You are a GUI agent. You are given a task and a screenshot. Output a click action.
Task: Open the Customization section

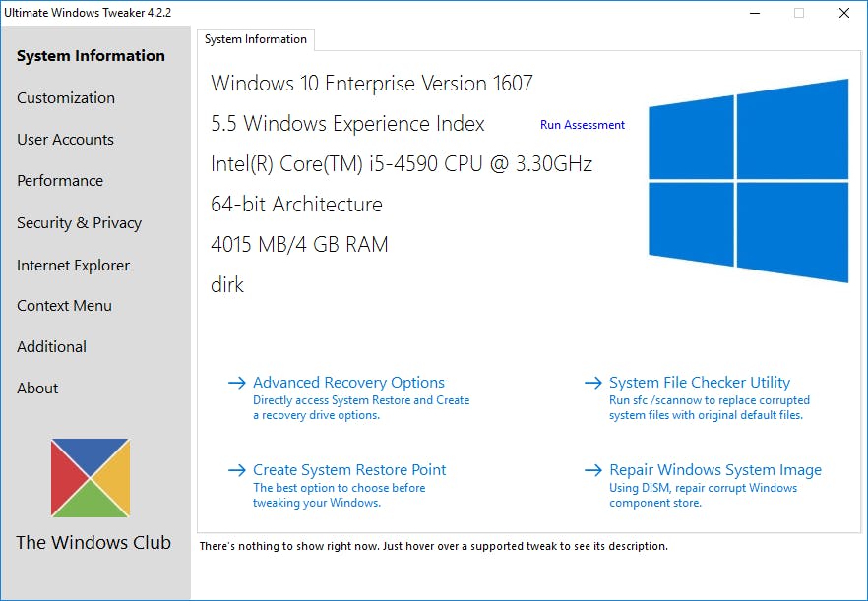point(66,98)
